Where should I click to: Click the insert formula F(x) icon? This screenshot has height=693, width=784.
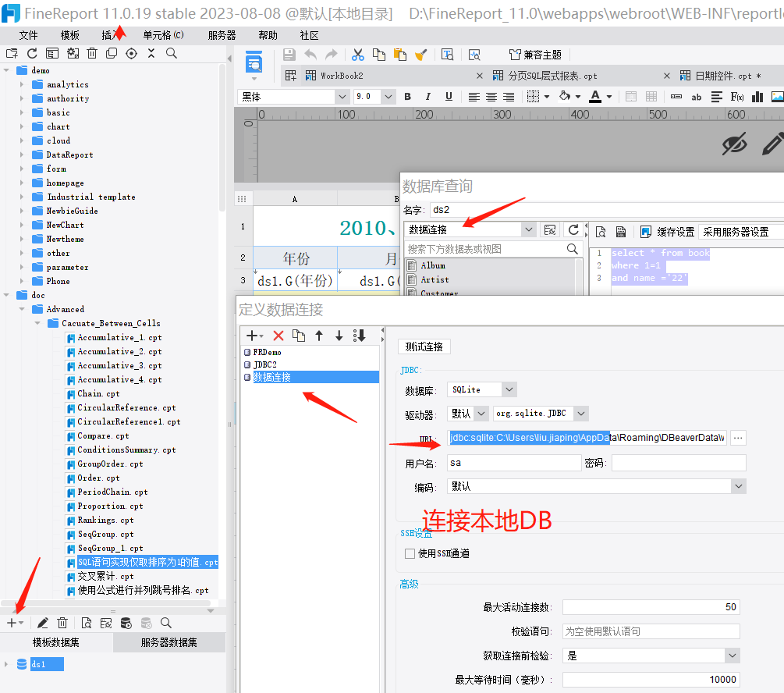[x=737, y=97]
